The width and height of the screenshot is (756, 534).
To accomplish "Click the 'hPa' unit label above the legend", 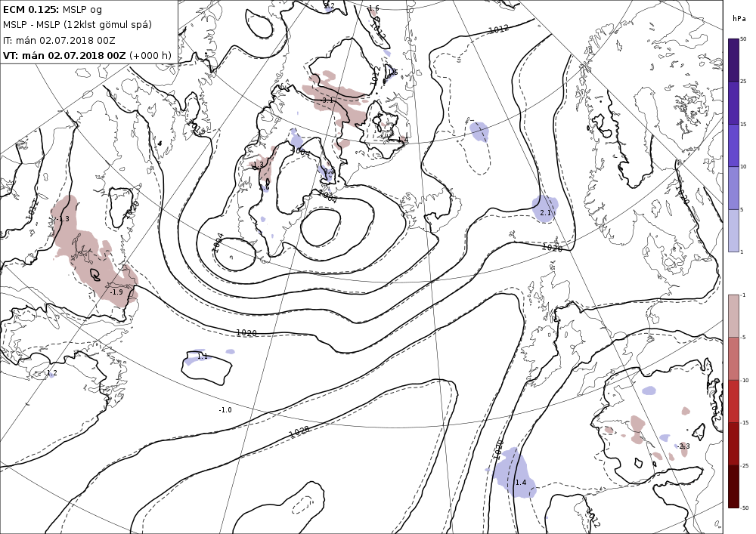I will [x=738, y=19].
